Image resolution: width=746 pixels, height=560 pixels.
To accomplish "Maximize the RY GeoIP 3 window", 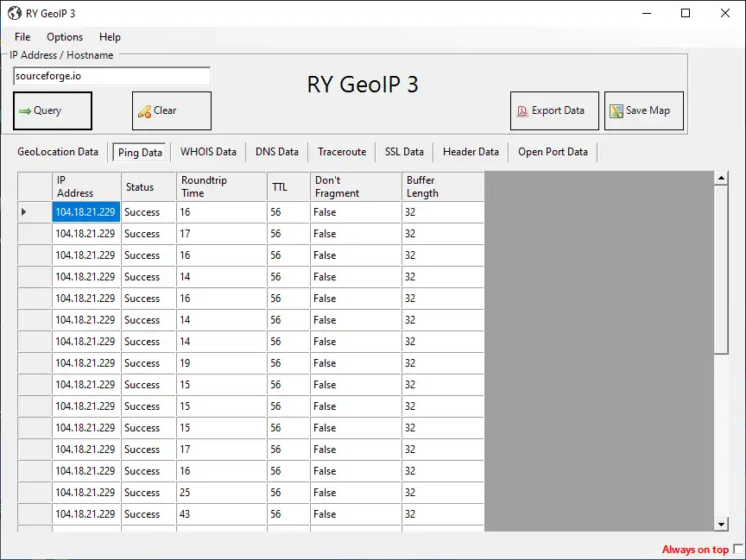I will click(x=686, y=13).
